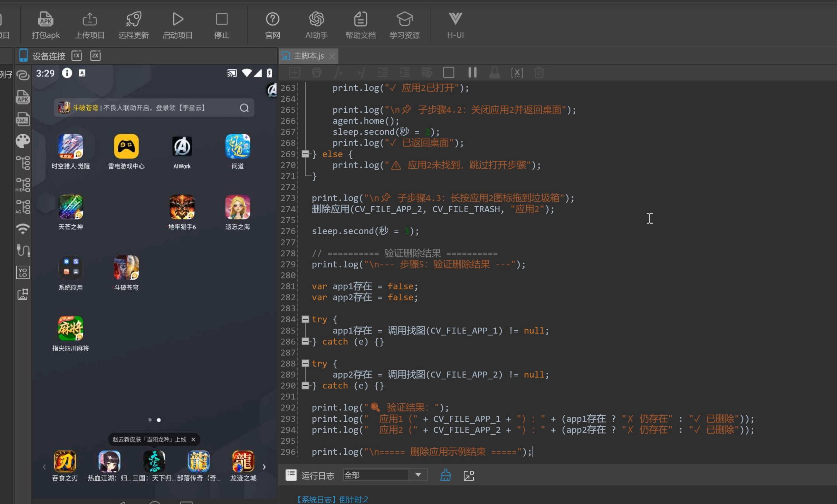Clear the run log with broom icon

[x=446, y=475]
